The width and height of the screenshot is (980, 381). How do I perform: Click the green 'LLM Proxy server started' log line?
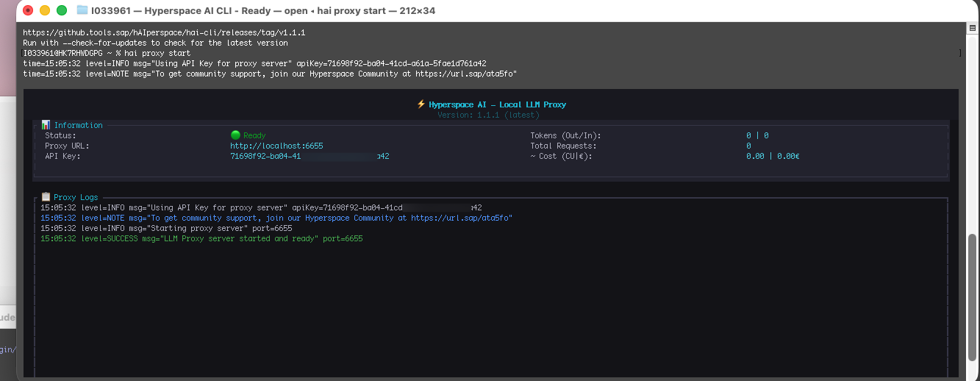pos(201,239)
